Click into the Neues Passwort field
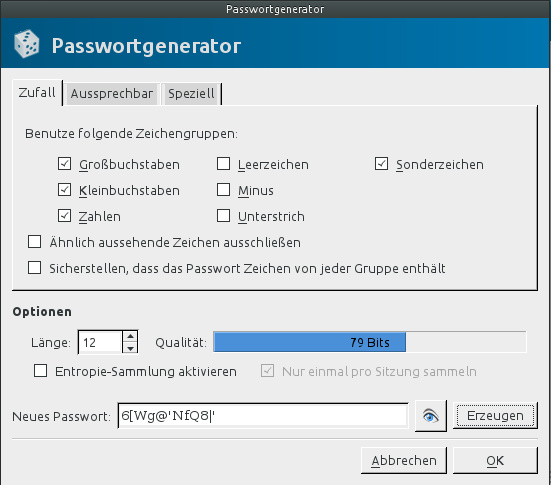 (x=263, y=416)
